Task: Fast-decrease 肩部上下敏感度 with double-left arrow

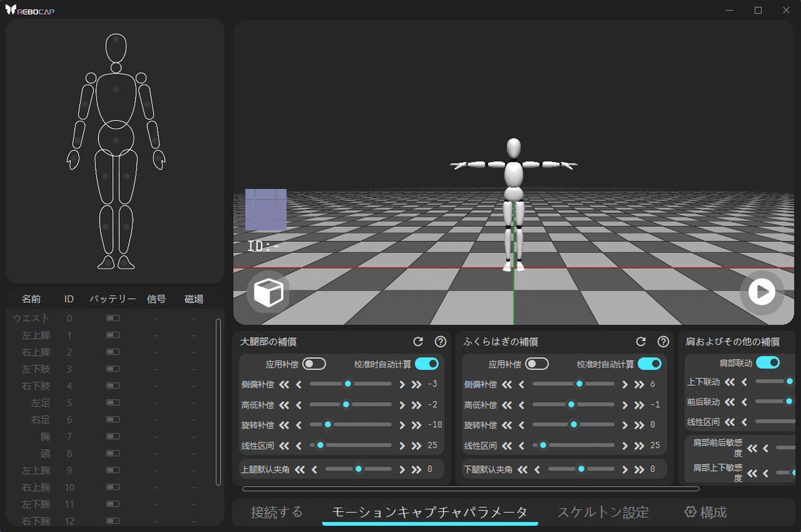Action: coord(753,473)
